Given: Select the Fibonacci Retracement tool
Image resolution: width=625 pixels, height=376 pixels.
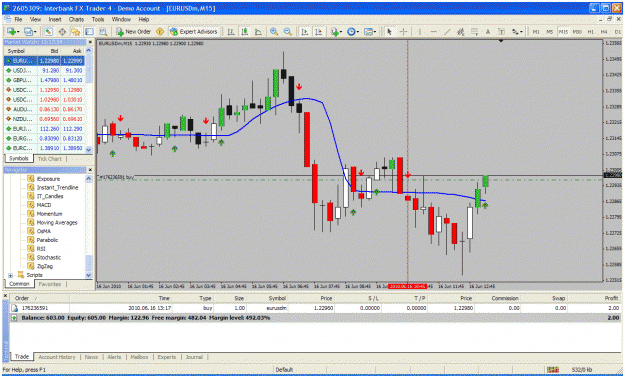Looking at the screenshot, I should tap(474, 31).
